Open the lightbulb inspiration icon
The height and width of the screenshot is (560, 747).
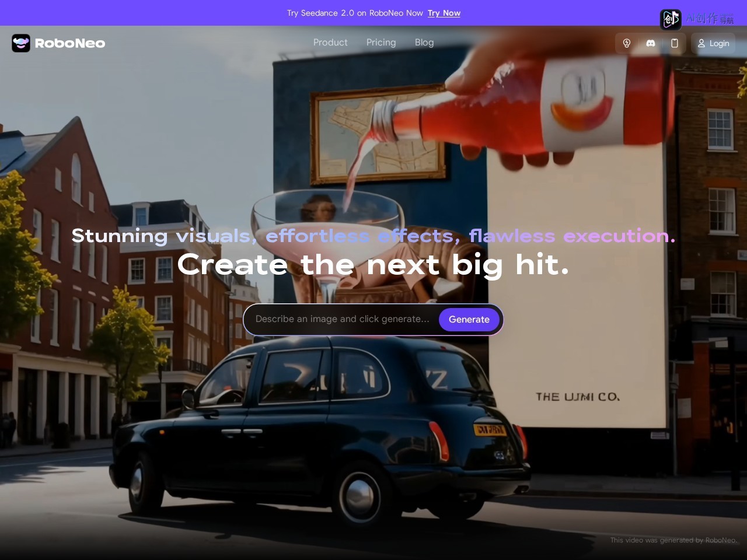pos(627,43)
